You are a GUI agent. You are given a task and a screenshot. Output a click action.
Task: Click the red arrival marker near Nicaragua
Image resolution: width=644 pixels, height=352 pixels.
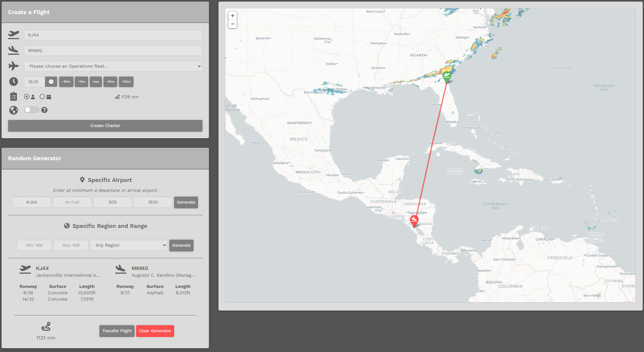tap(414, 221)
